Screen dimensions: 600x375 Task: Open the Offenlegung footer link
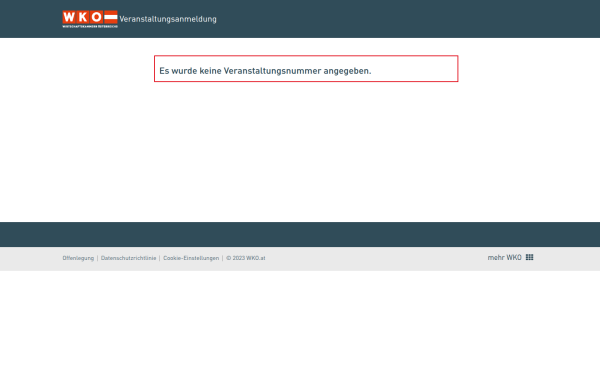click(x=78, y=258)
